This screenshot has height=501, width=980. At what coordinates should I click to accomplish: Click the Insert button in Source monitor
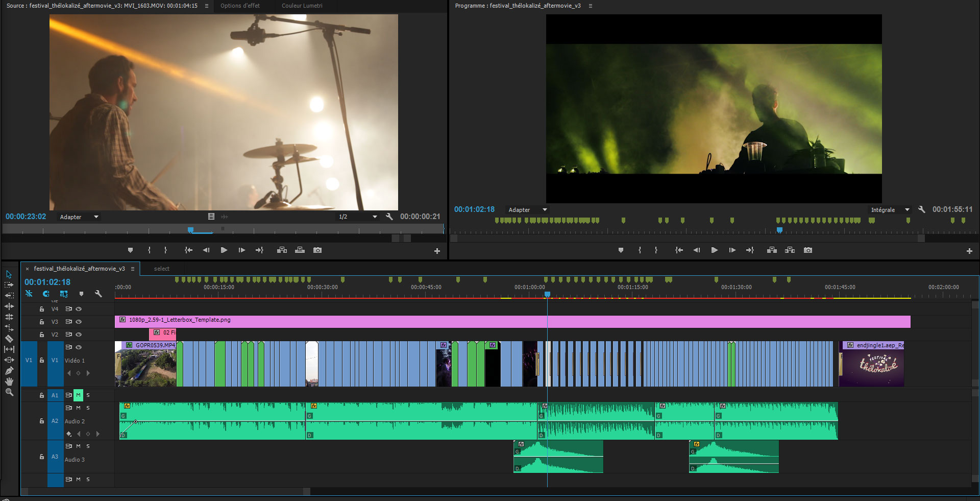[x=282, y=250]
